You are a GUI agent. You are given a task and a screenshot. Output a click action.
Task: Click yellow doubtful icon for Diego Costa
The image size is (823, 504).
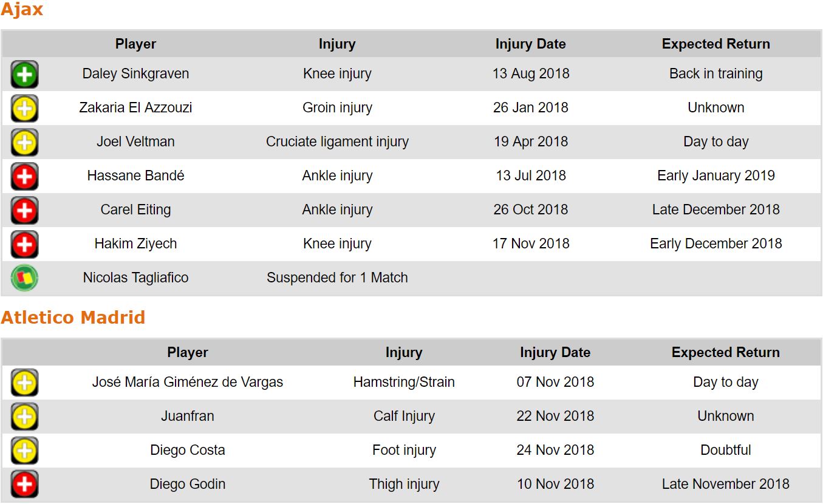point(24,451)
